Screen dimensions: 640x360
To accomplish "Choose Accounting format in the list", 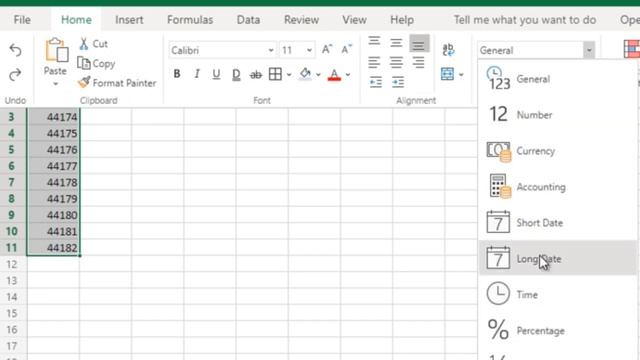I will pos(558,187).
